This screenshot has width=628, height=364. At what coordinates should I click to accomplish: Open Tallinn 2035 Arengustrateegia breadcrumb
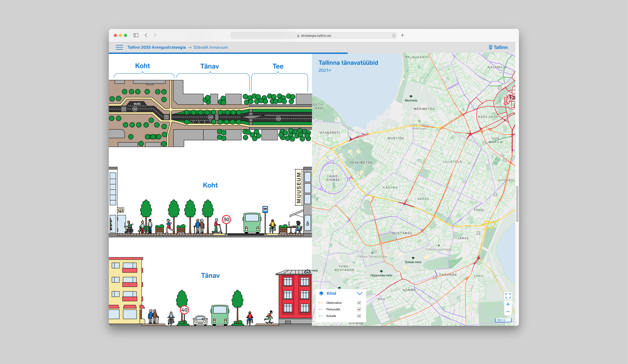coord(156,47)
